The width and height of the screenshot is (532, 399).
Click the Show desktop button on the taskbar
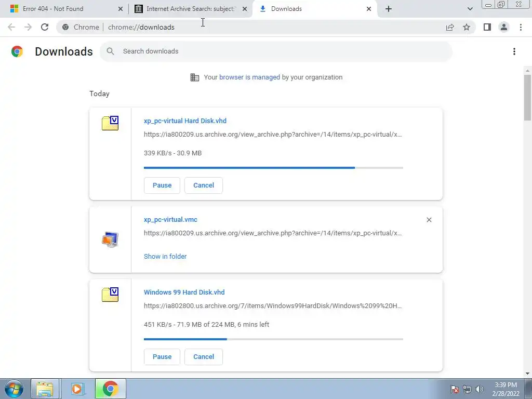(x=528, y=389)
